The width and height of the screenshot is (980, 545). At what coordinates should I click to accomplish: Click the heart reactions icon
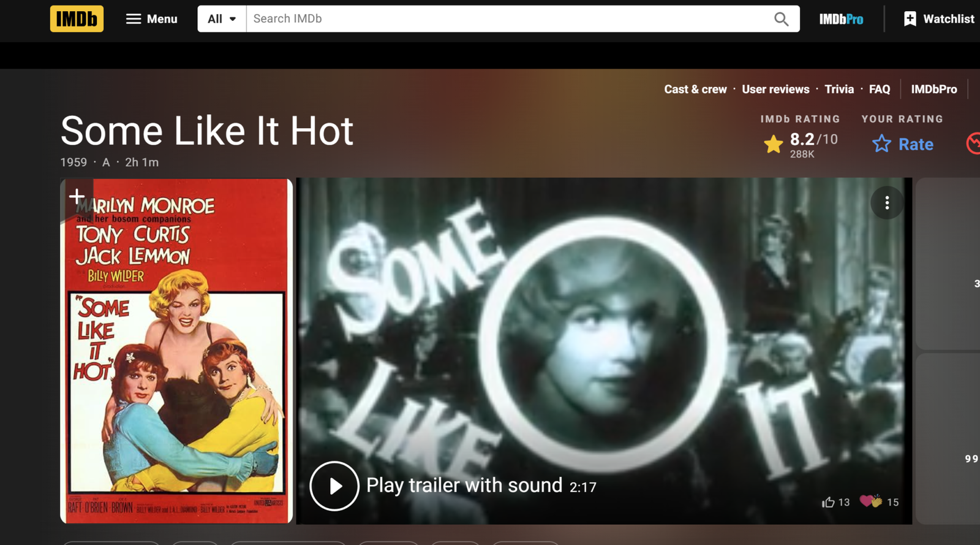point(870,501)
